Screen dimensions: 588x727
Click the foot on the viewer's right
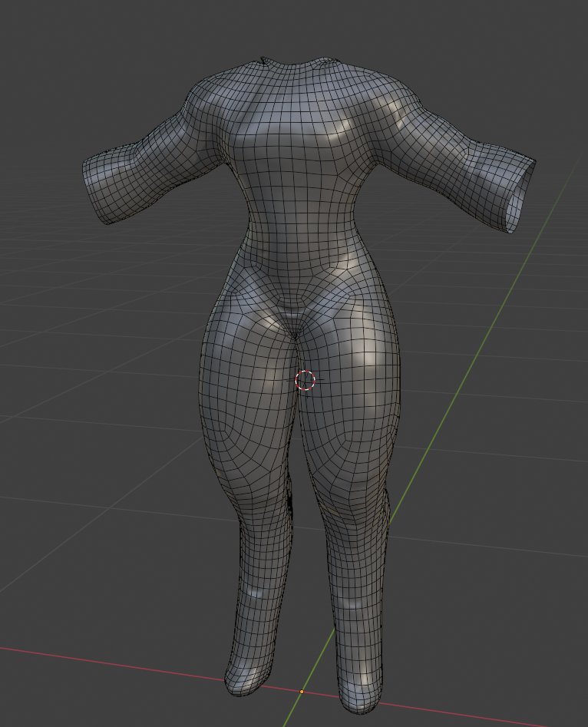361,695
